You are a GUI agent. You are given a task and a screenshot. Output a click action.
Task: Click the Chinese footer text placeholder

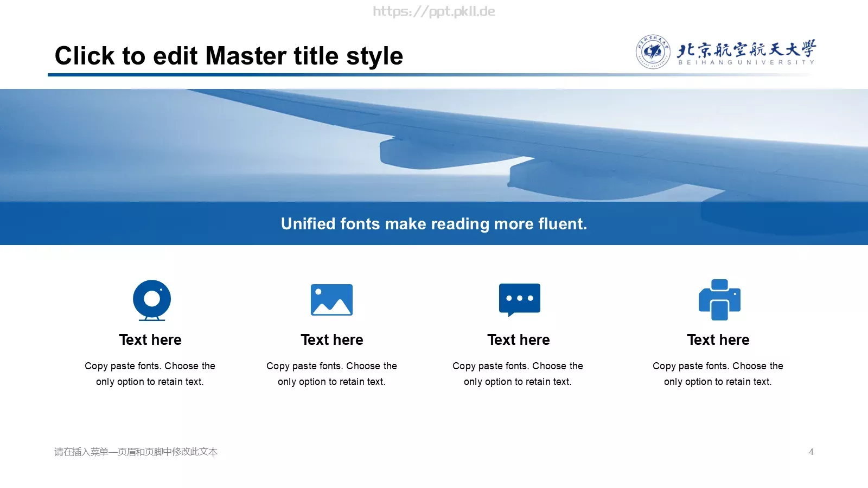tap(136, 452)
